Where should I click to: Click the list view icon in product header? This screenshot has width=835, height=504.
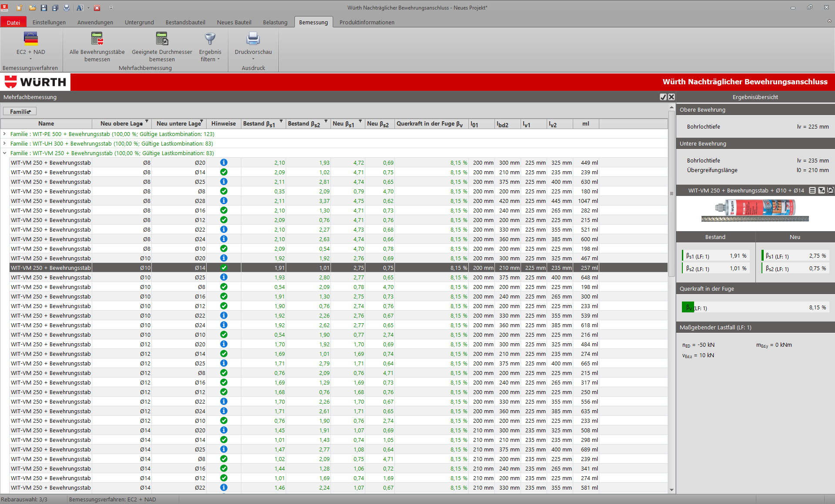812,190
